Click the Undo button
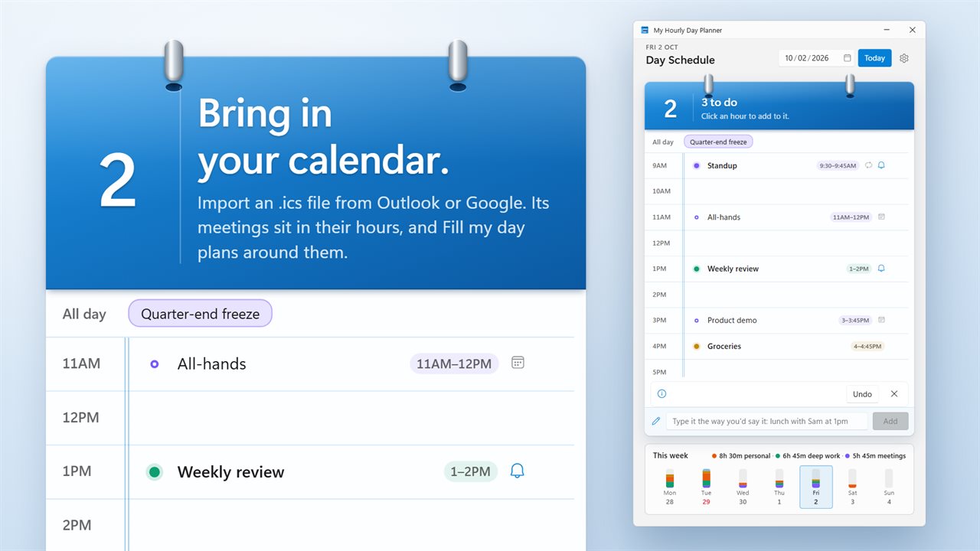The image size is (980, 551). 862,394
